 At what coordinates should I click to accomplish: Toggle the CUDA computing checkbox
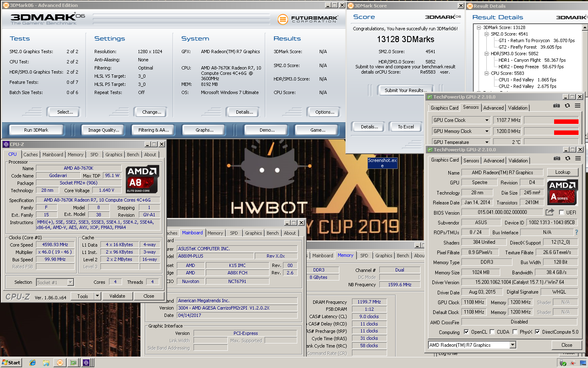pyautogui.click(x=492, y=332)
